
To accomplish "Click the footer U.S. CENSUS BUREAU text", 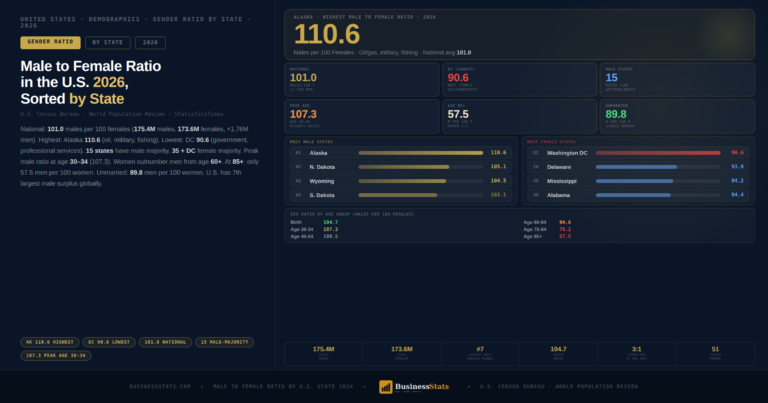I will tap(559, 386).
